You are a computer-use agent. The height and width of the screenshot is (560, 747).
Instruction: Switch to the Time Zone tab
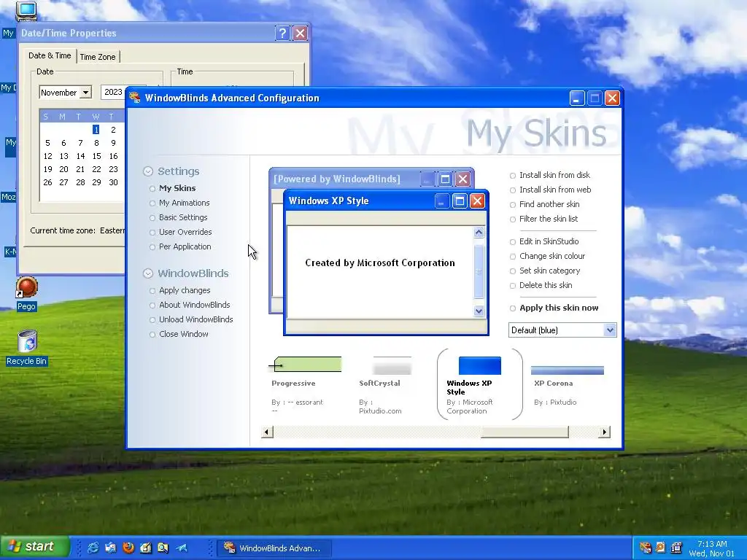pyautogui.click(x=98, y=57)
